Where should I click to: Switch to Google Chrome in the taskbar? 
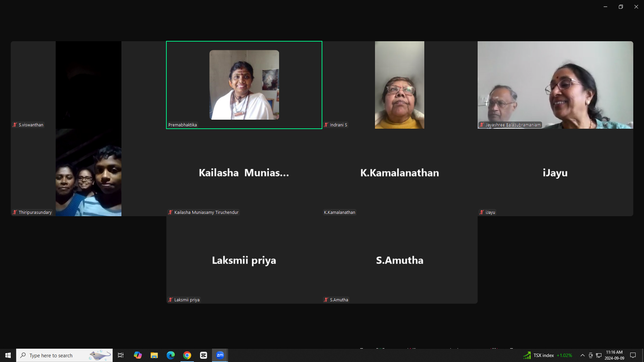pos(187,355)
